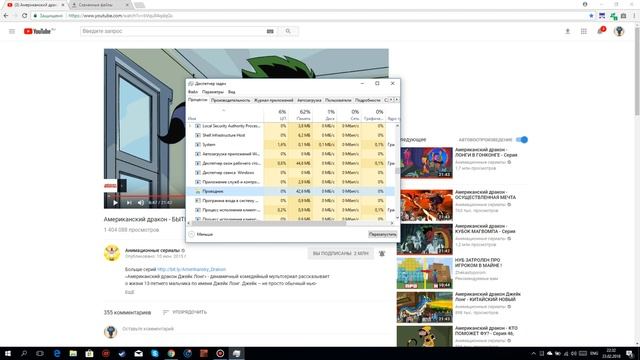Open the channel avatar Анимационные сериалы
Viewport: 640px width, 360px height.
[x=112, y=253]
